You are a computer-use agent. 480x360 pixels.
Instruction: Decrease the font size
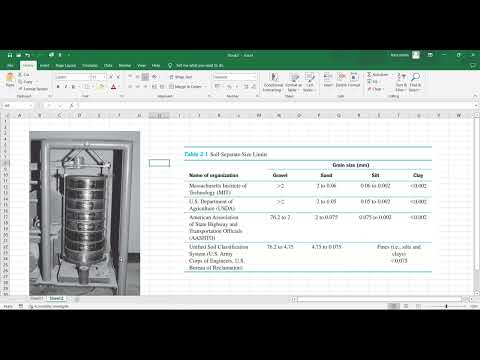point(118,77)
